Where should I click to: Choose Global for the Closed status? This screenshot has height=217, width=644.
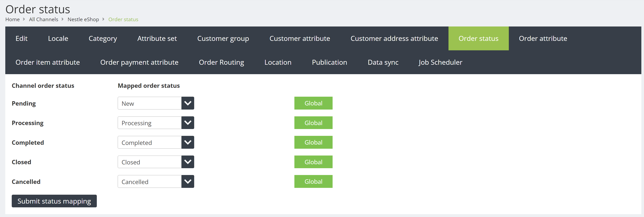[313, 162]
